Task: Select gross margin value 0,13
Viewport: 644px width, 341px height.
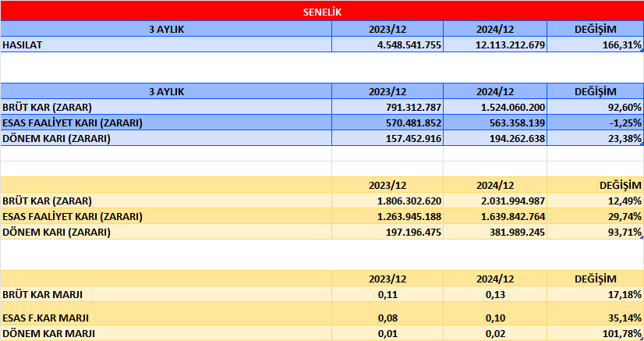Action: pos(495,294)
